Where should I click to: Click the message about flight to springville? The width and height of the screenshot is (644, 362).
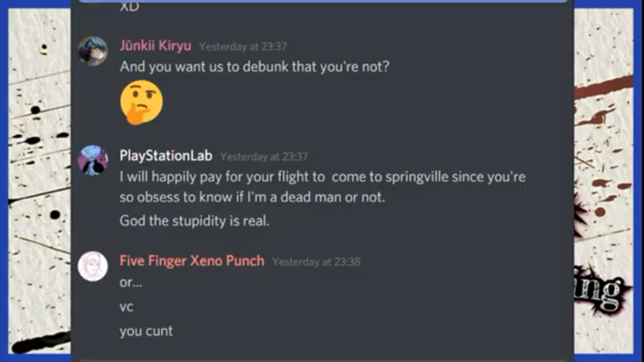323,187
